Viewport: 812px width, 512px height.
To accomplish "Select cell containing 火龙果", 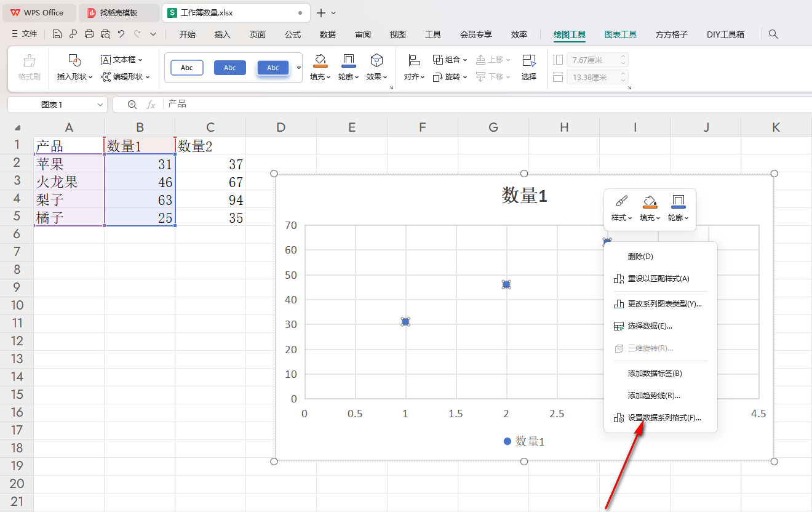I will 69,182.
